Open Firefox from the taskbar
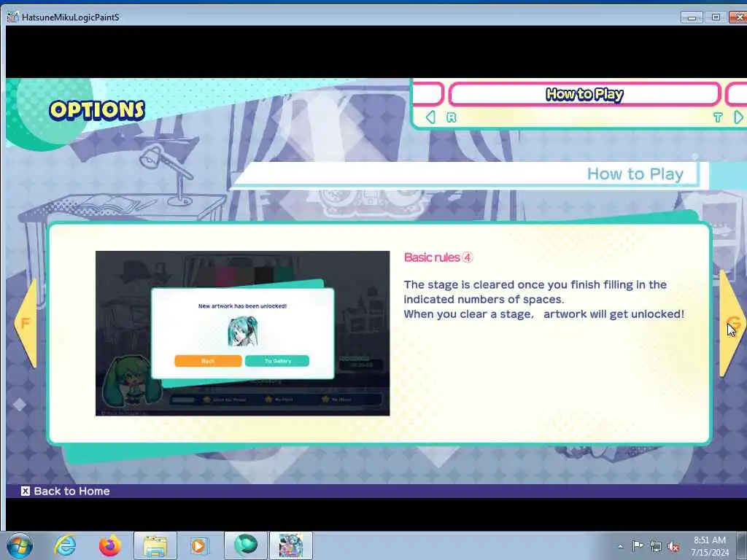The image size is (747, 560). pos(109,545)
